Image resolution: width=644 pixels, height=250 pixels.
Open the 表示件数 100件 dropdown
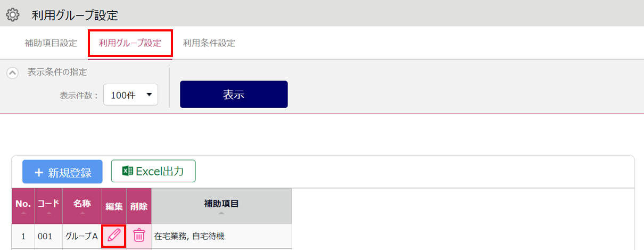130,95
